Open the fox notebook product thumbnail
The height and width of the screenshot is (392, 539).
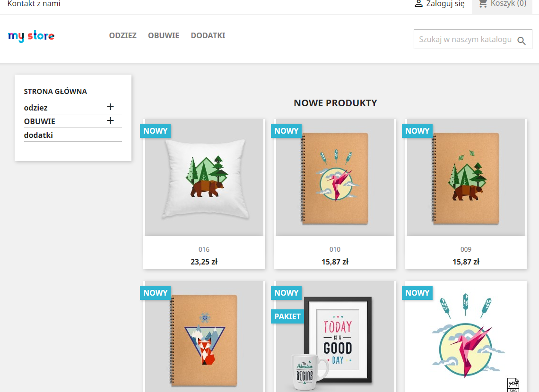(204, 336)
